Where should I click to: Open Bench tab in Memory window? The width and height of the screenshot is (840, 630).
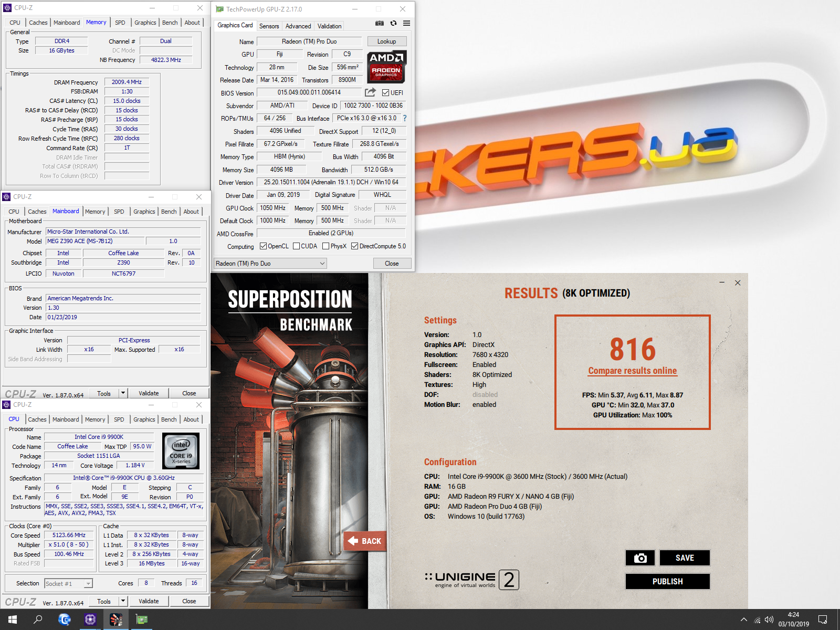[x=170, y=23]
